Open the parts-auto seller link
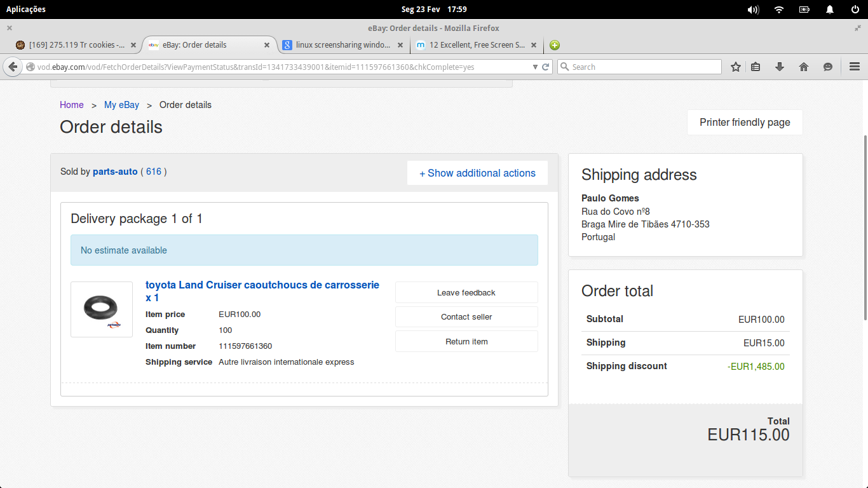Screen dimensions: 868x488 point(115,172)
